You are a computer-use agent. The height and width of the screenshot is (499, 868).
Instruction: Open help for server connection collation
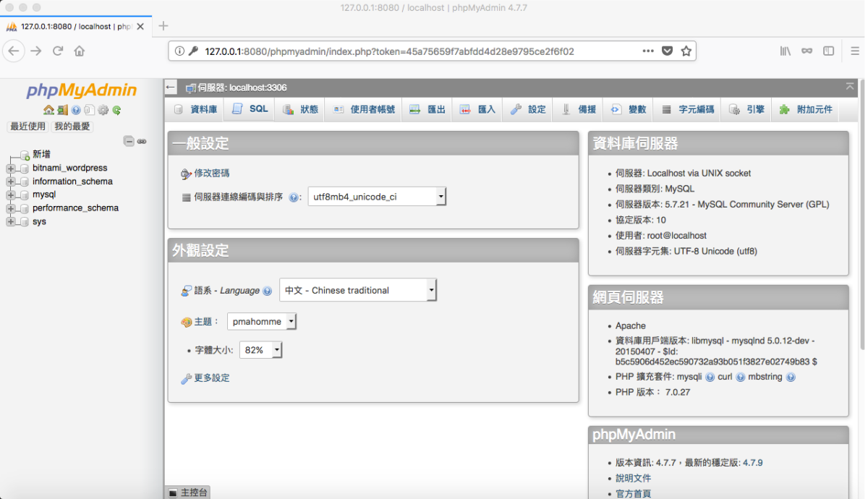[294, 197]
